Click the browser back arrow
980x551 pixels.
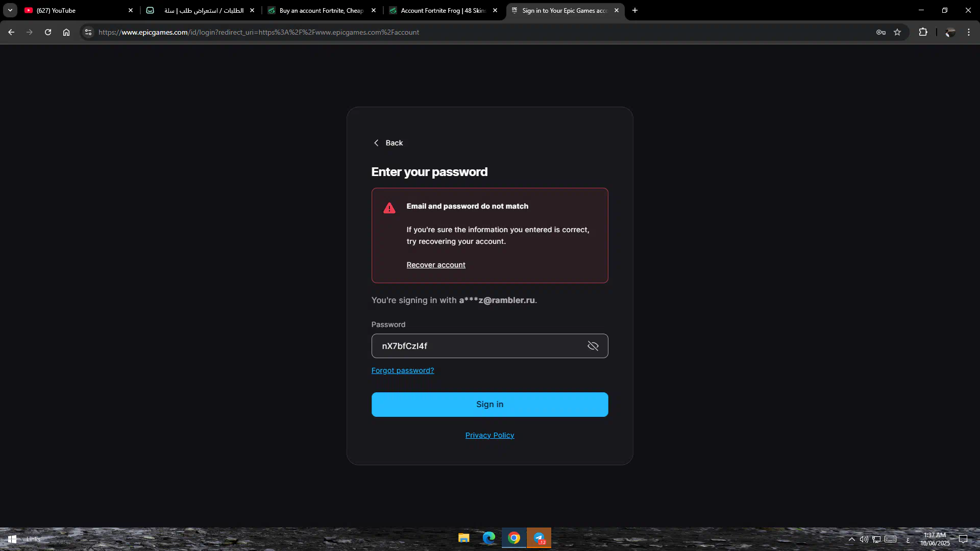[11, 32]
